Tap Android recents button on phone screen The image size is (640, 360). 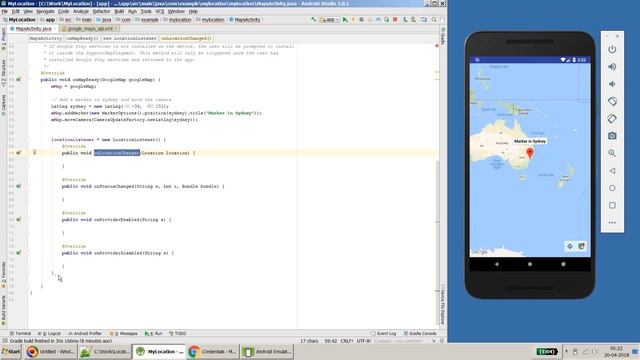pyautogui.click(x=563, y=264)
